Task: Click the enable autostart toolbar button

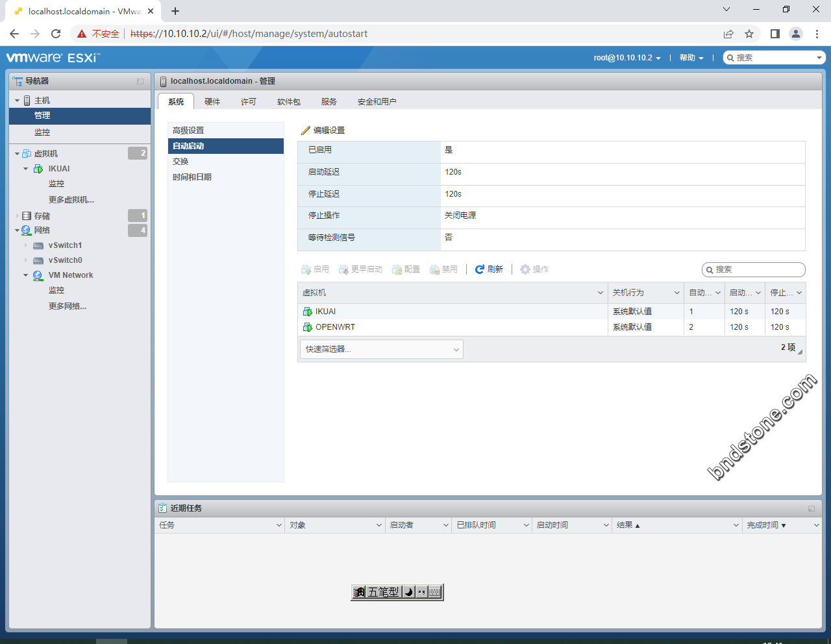Action: (x=316, y=269)
